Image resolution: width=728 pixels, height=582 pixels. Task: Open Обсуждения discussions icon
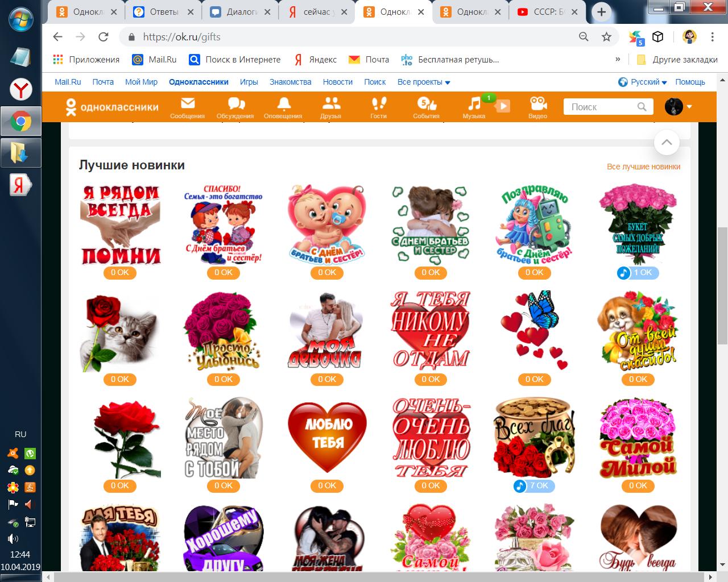click(235, 107)
